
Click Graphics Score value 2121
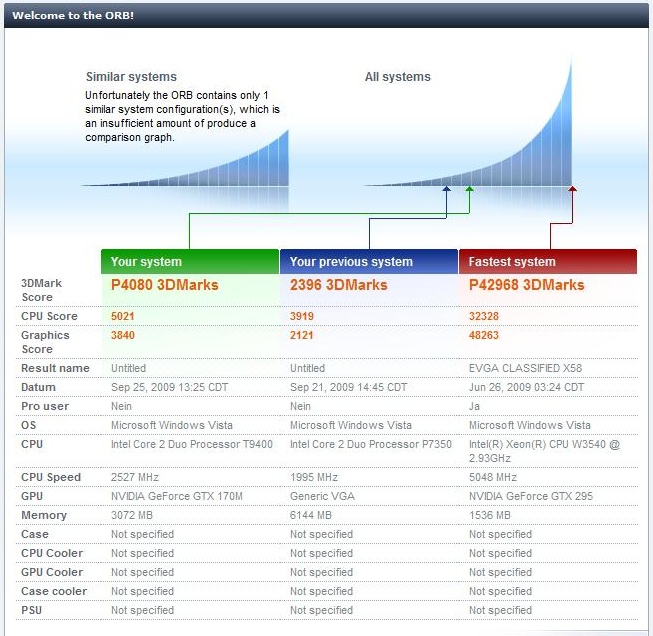coord(302,335)
